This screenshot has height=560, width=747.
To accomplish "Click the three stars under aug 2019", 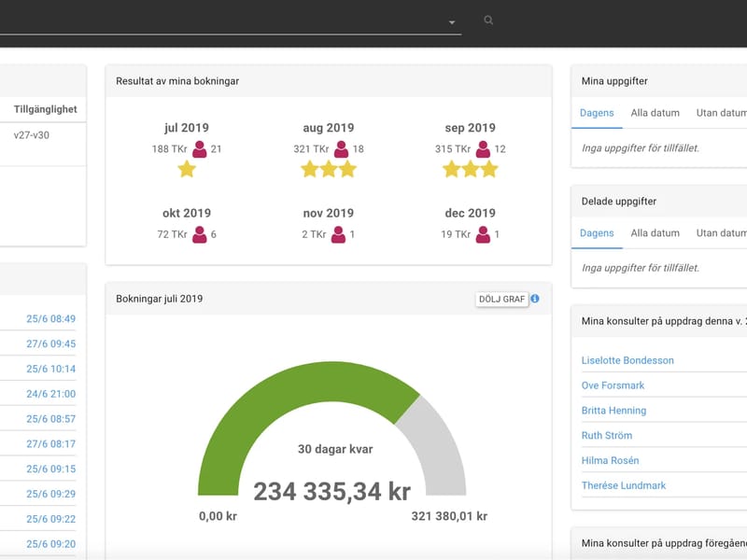I will 329,169.
